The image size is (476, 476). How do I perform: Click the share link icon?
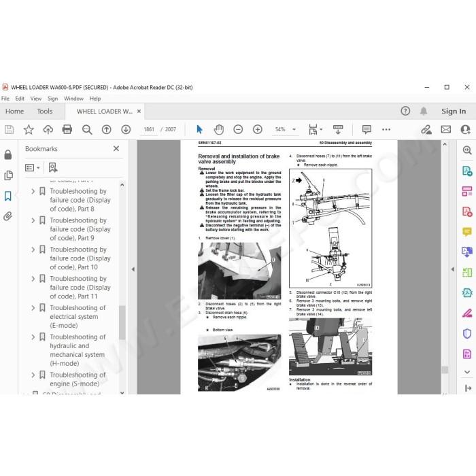point(426,130)
